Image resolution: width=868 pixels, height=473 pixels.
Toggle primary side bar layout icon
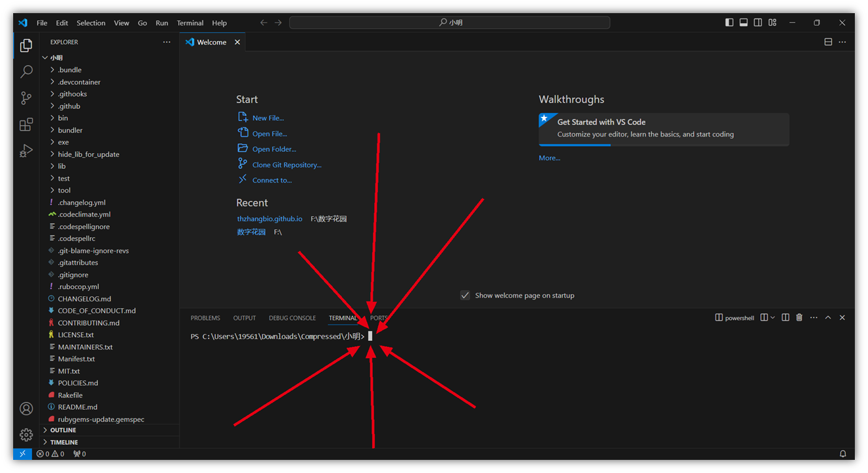coord(729,22)
